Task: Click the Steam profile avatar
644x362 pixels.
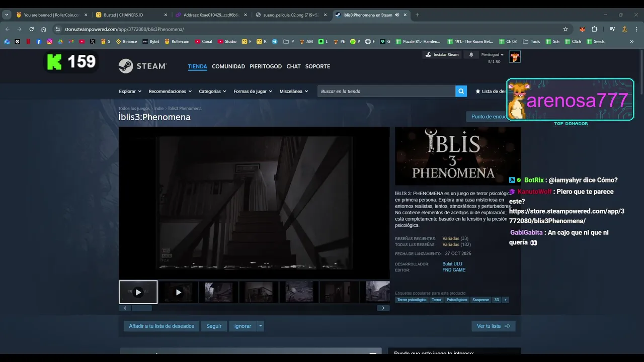Action: tap(515, 56)
